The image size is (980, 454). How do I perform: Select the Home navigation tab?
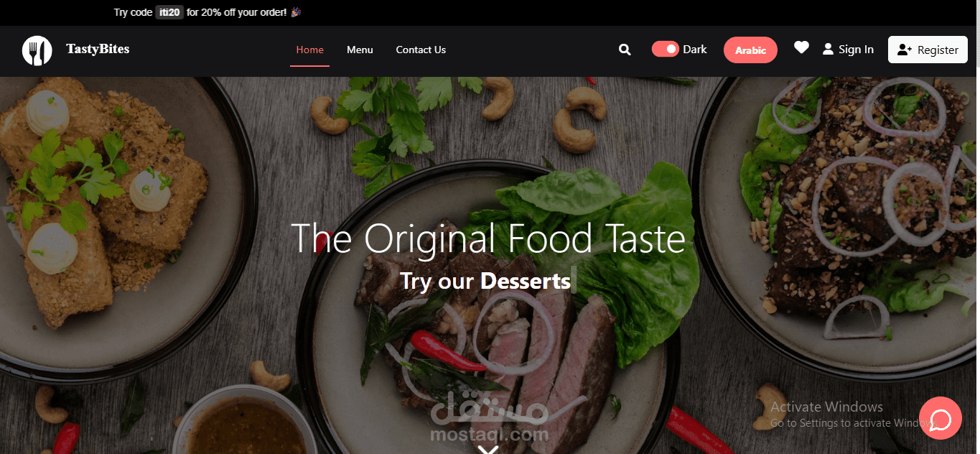coord(310,50)
